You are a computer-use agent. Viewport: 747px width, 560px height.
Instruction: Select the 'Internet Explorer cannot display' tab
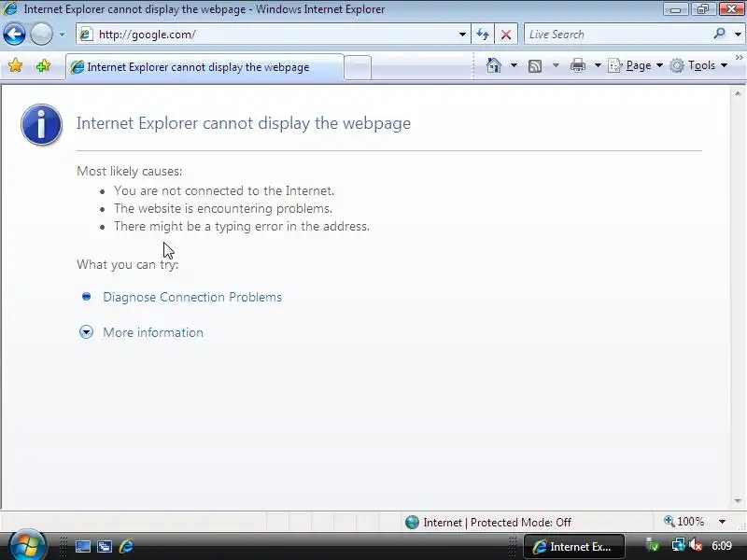click(204, 67)
